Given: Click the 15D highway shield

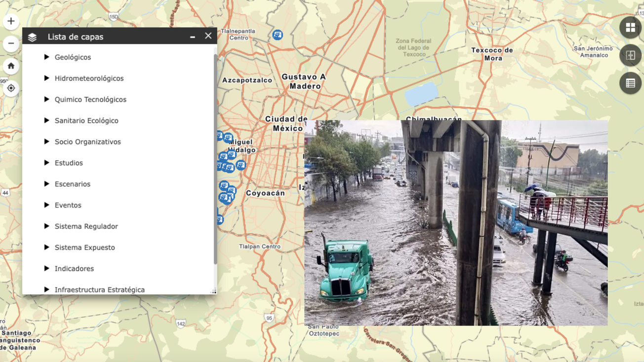Looking at the screenshot, I should click(114, 17).
